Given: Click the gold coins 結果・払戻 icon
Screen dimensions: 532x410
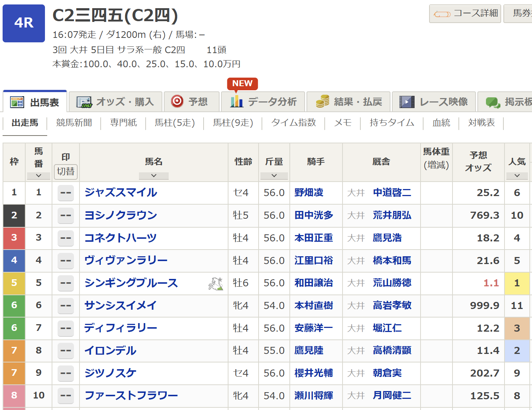Looking at the screenshot, I should [x=322, y=101].
